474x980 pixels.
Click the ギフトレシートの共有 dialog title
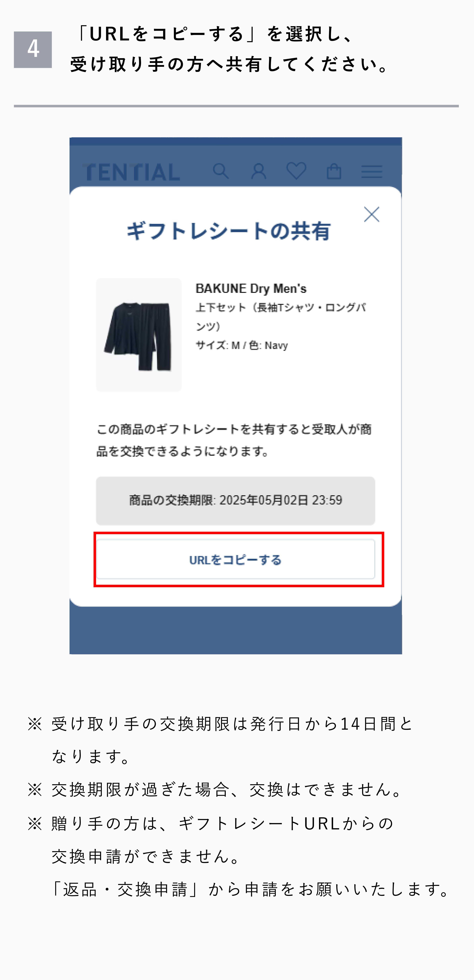pos(229,231)
